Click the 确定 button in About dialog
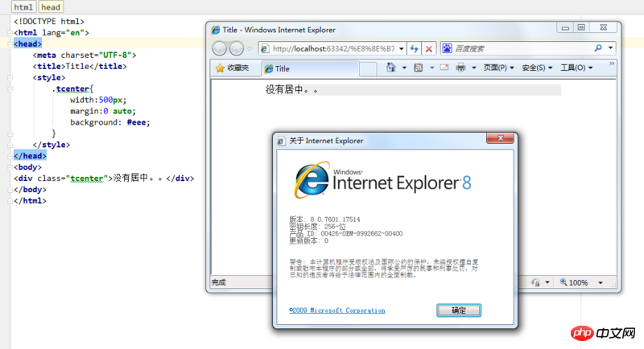The image size is (644, 349). [459, 310]
